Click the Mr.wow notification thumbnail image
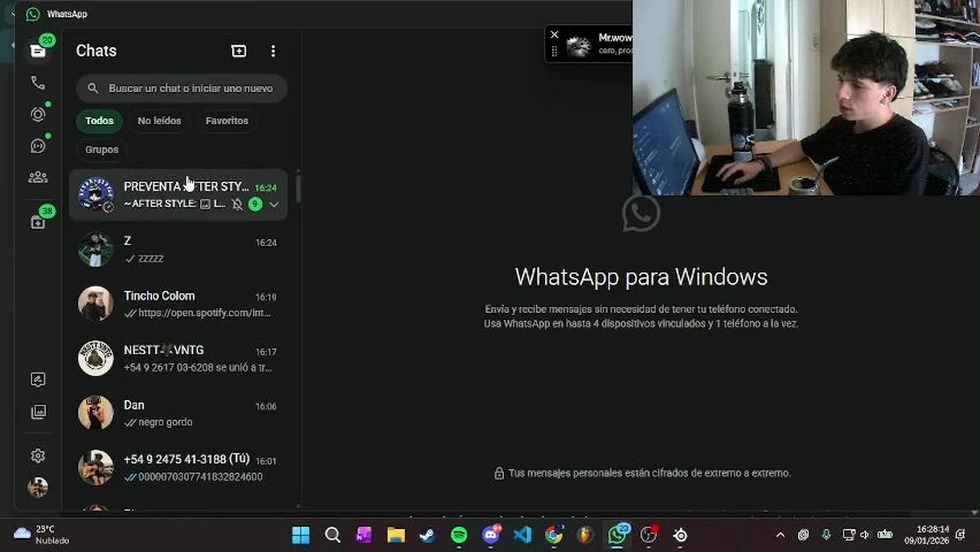The height and width of the screenshot is (552, 980). pyautogui.click(x=578, y=46)
